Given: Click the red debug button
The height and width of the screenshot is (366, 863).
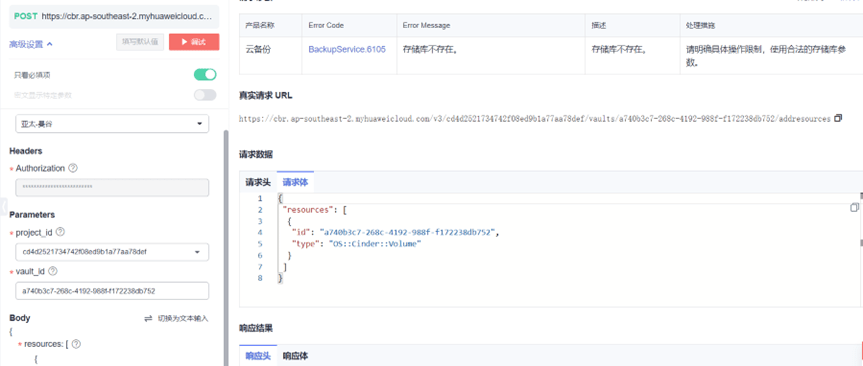Looking at the screenshot, I should point(194,42).
